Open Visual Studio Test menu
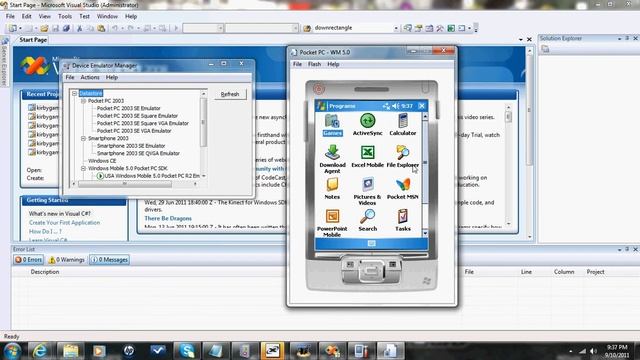Image resolution: width=640 pixels, height=360 pixels. tap(84, 16)
